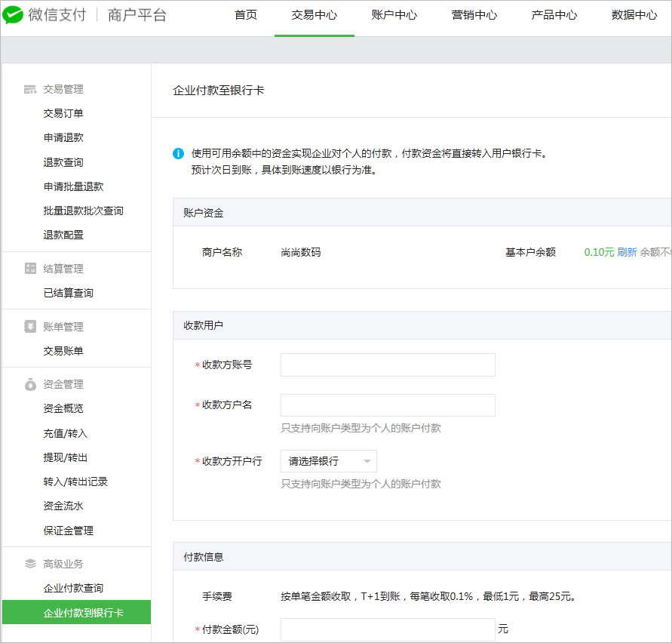Click the blue info icon in the notice banner
The width and height of the screenshot is (672, 643).
click(x=178, y=152)
